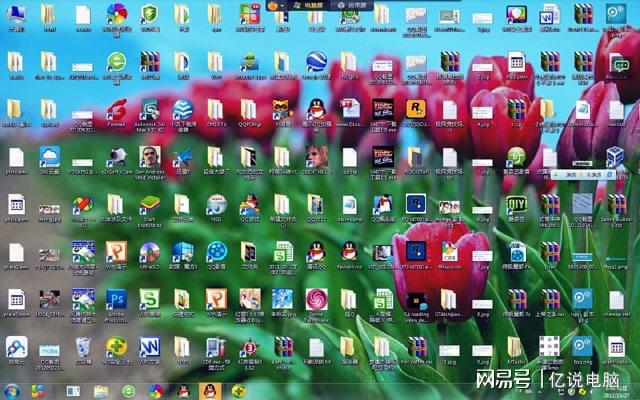Launch Adobe Photoshop from the desktop

(x=116, y=299)
